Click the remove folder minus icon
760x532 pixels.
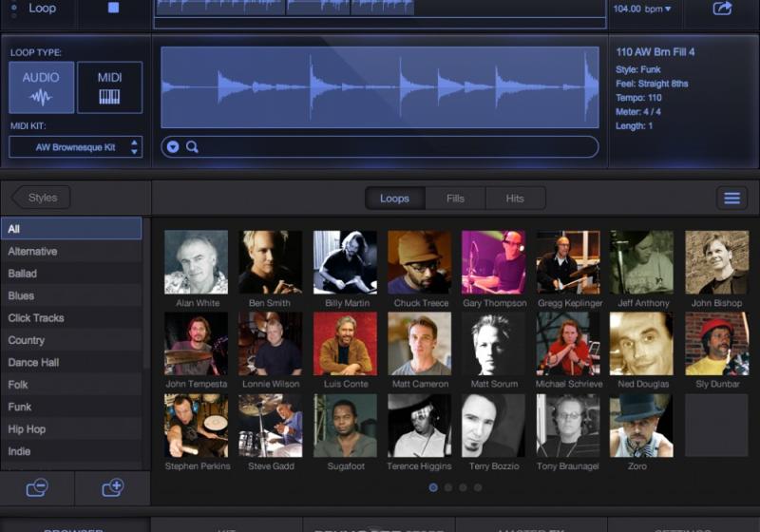click(x=37, y=487)
